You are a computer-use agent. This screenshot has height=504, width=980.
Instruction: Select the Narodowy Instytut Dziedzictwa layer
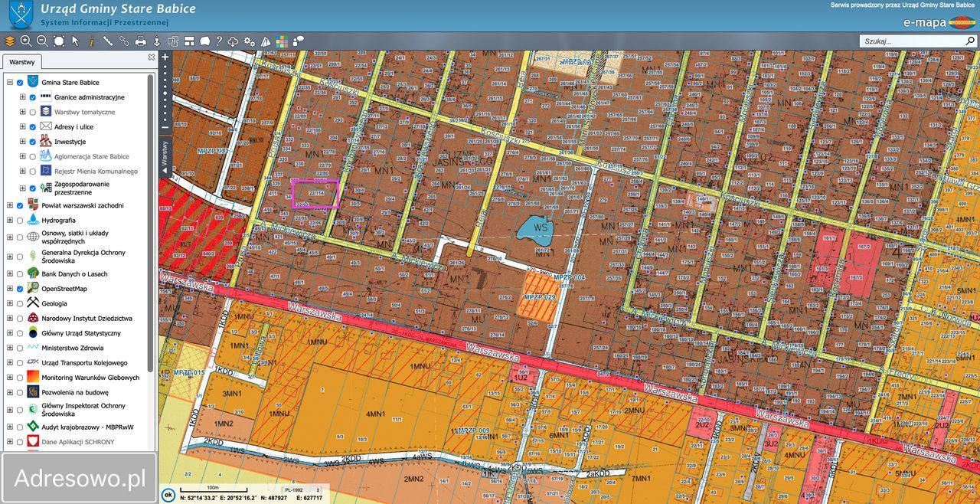tap(87, 318)
